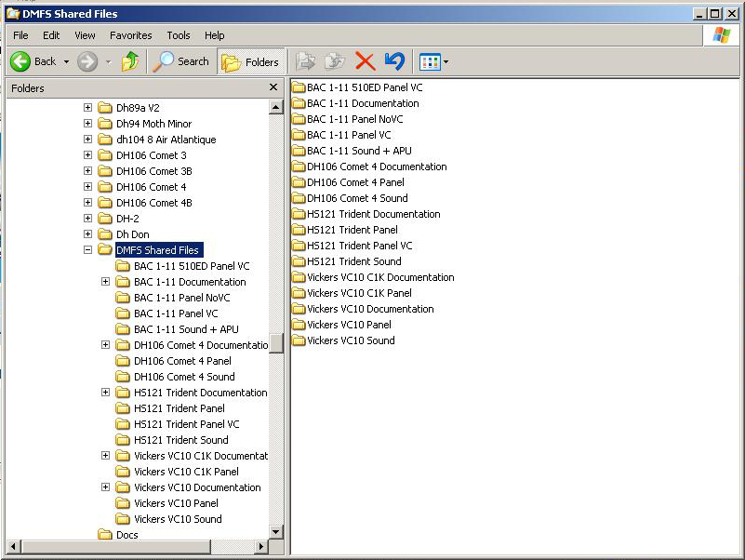The width and height of the screenshot is (745, 560).
Task: Select Vickers VC10 C1K Documentation in file list
Action: [x=380, y=277]
